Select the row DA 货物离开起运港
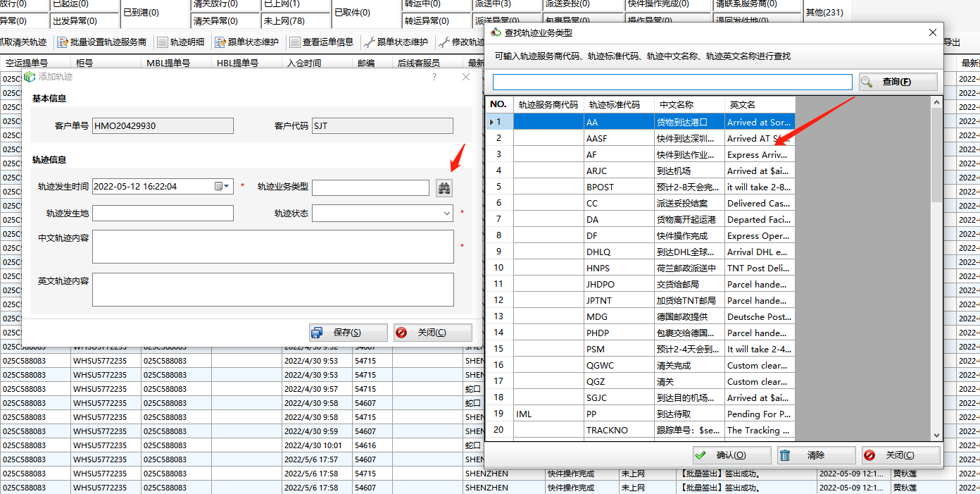 point(641,219)
